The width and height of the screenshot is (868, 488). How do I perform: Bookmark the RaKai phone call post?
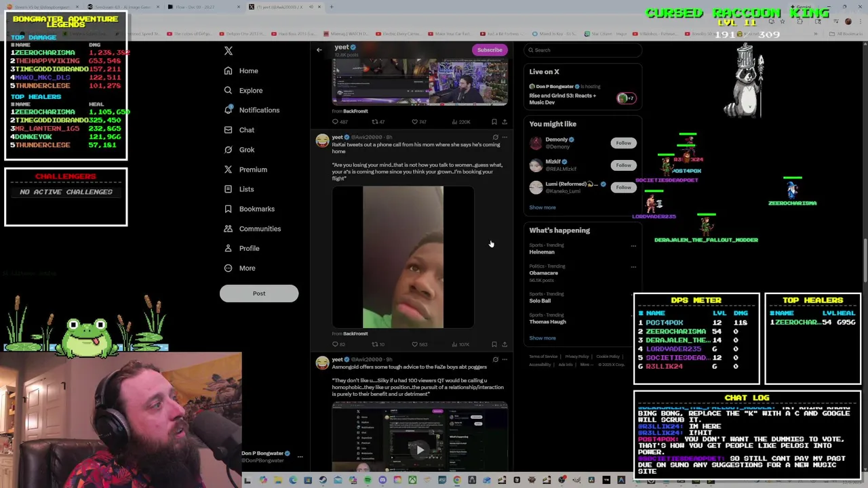[x=494, y=344]
